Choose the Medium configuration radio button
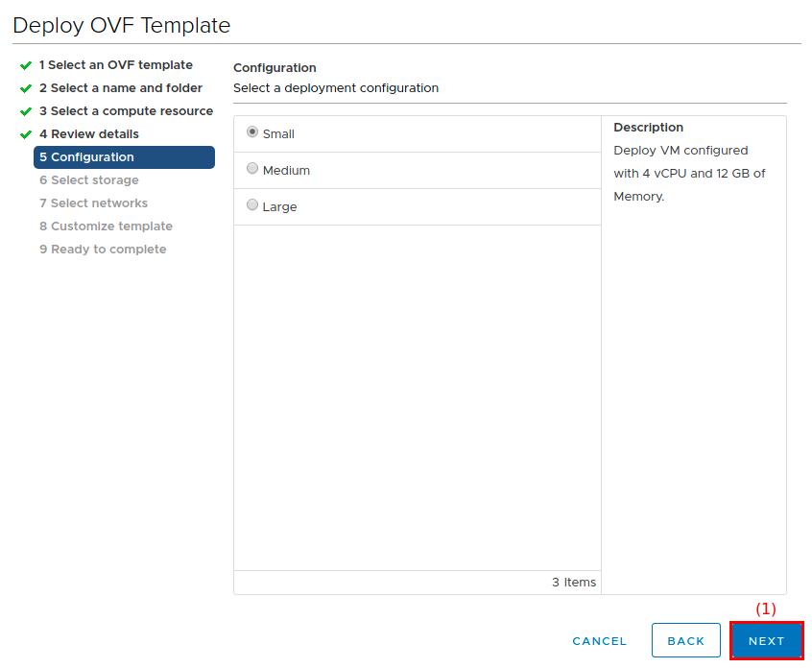Viewport: 812px width, 668px height. click(252, 169)
